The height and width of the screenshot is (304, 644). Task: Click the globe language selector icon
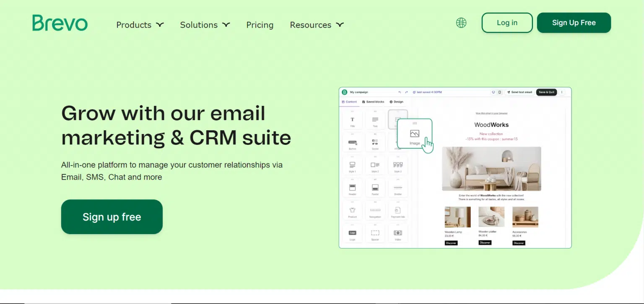click(x=461, y=23)
